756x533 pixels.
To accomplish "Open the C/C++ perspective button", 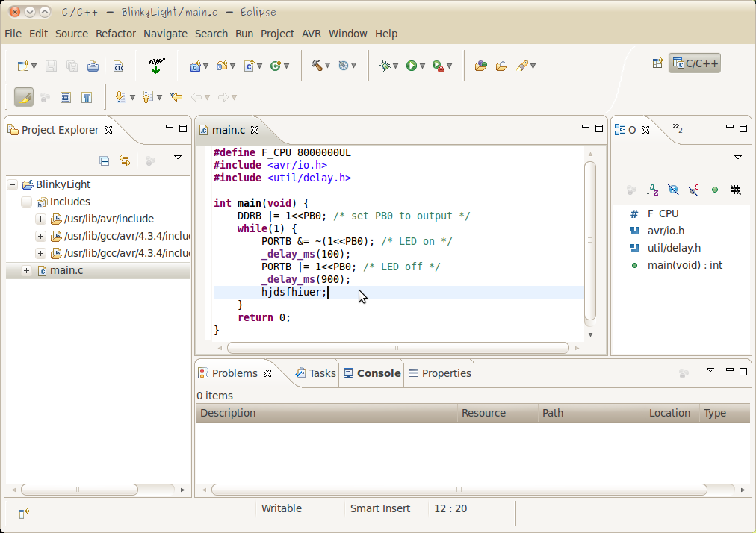I will 694,63.
